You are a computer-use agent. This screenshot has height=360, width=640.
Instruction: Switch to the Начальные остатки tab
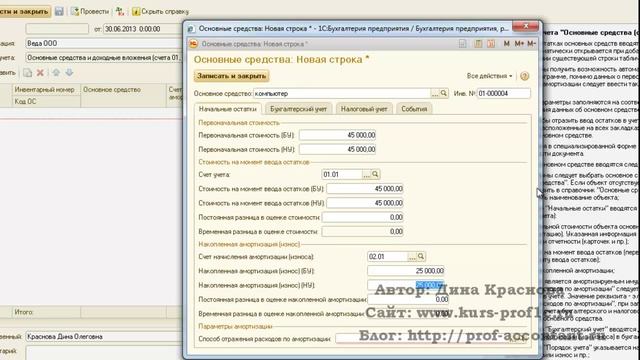pos(228,109)
